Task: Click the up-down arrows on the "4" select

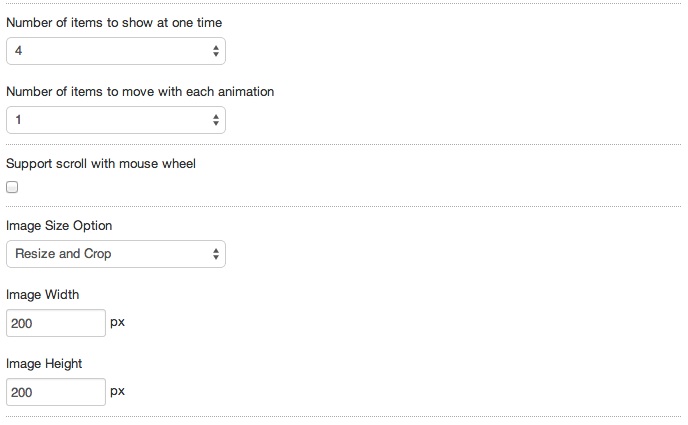Action: (217, 50)
